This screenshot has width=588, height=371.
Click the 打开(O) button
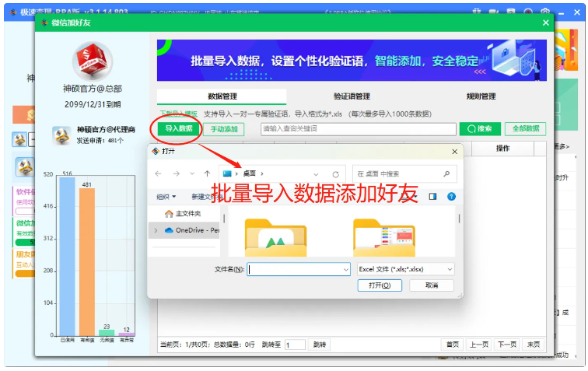coord(380,285)
